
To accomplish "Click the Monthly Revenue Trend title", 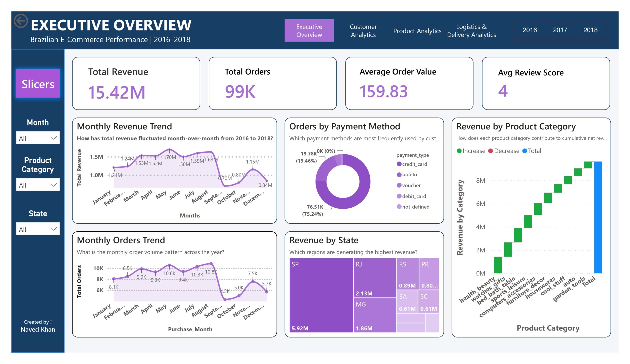I will (x=124, y=126).
